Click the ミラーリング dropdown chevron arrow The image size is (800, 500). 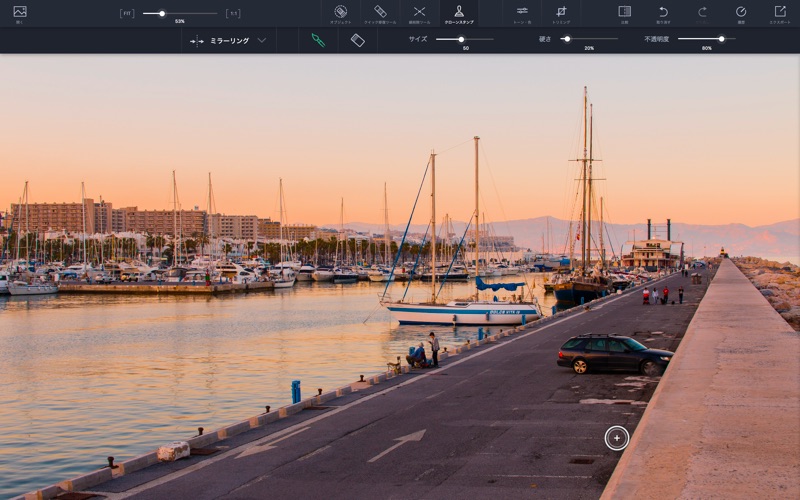pos(262,41)
